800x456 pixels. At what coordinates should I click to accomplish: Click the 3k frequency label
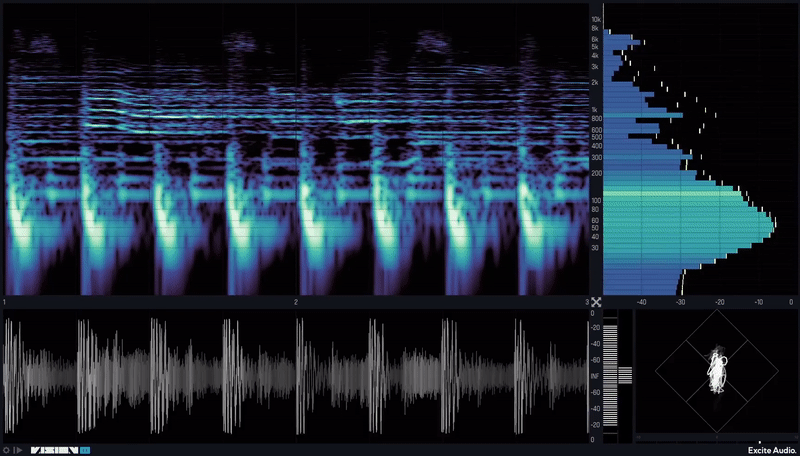coord(595,67)
